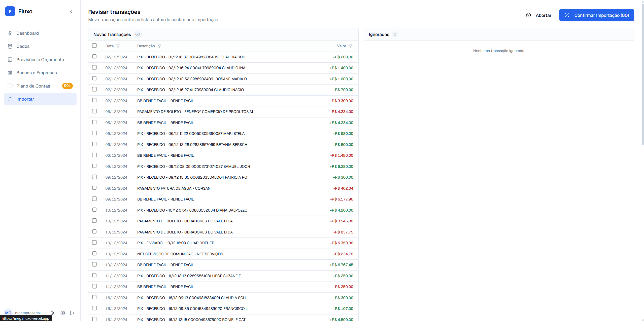The height and width of the screenshot is (321, 644).
Task: Click the value -R$ 1.480,00
Action: click(342, 155)
